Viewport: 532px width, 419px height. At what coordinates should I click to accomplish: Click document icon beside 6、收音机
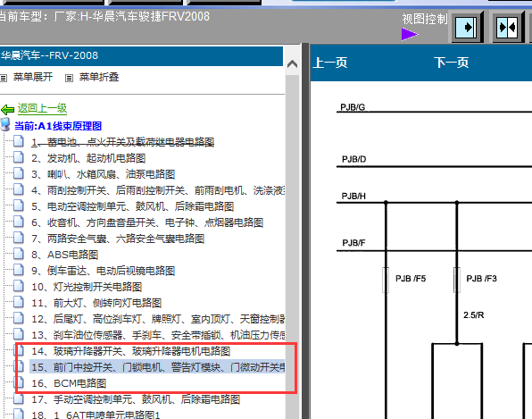(19, 222)
